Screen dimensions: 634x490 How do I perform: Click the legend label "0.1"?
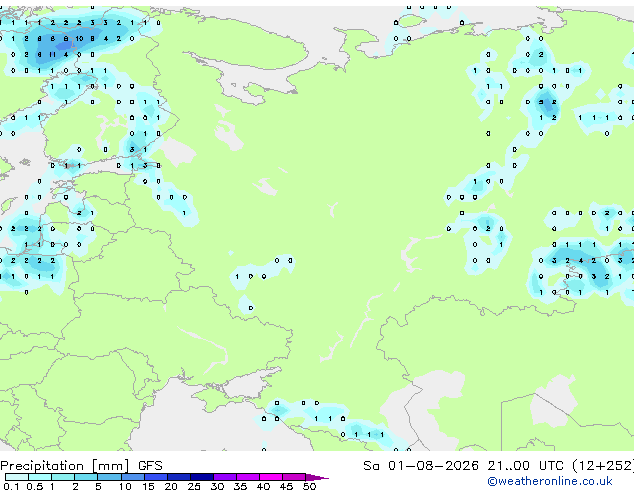[x=11, y=486]
